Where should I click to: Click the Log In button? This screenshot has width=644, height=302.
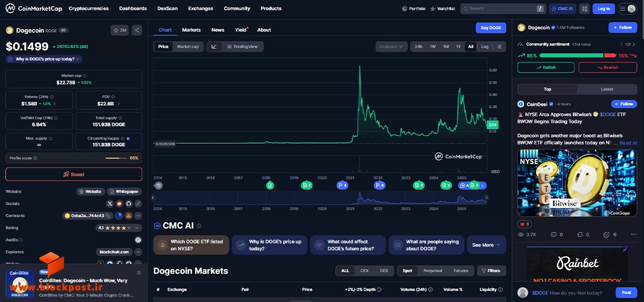point(604,8)
